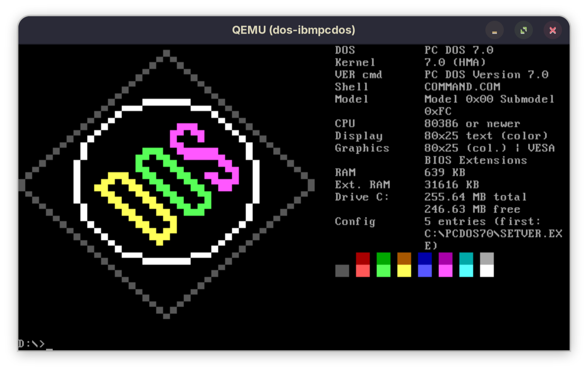
Task: Pick the bright magenta color block
Action: point(446,271)
